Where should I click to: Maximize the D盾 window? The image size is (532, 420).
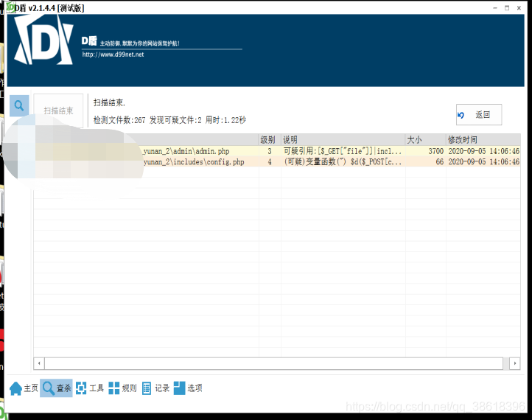[x=507, y=8]
